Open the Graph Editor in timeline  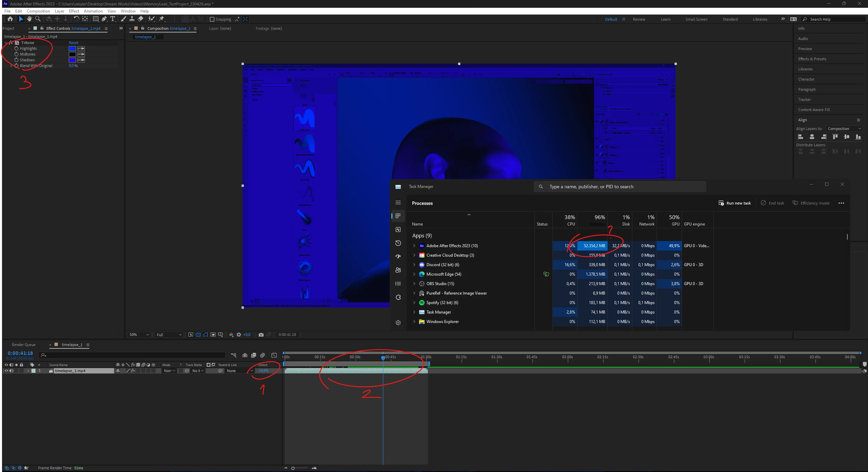[274, 355]
